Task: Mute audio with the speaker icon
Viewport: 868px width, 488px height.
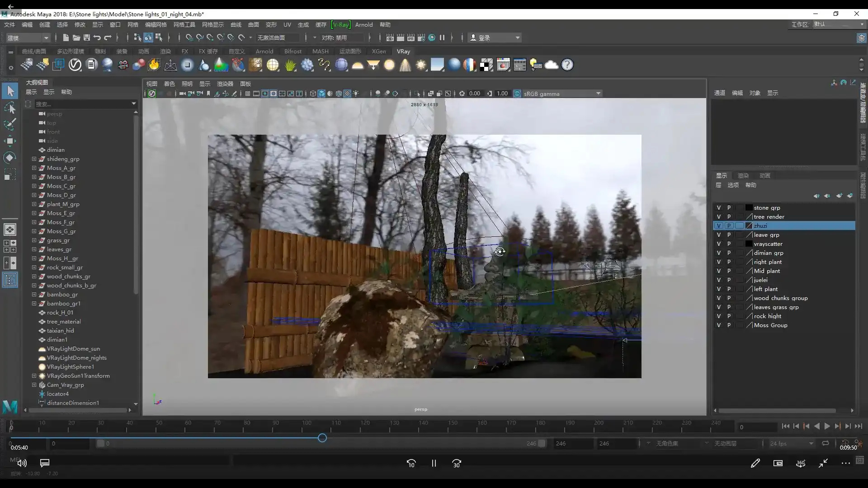Action: coord(21,463)
